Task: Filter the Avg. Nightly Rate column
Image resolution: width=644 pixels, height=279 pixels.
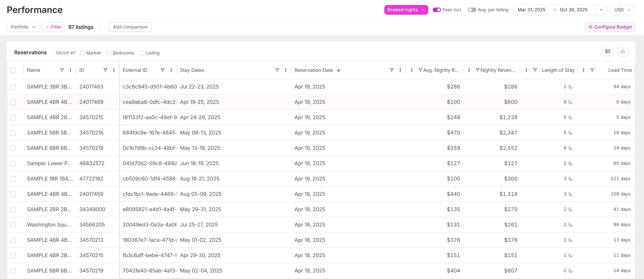Action: click(420, 70)
